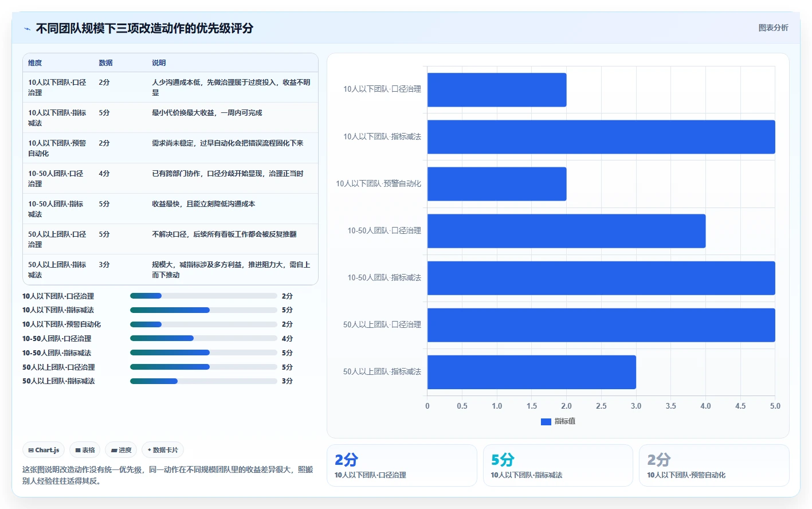Click the title 不同团队规模下三项改造动作的优先级评分
Screen dimensions: 812x509
tap(144, 28)
